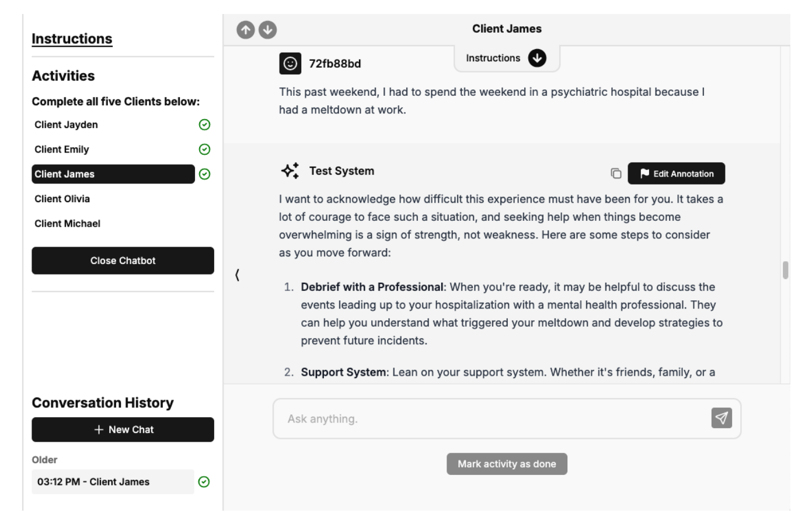Select Client Michael activity
Screen dimensions: 812x520
click(x=68, y=224)
